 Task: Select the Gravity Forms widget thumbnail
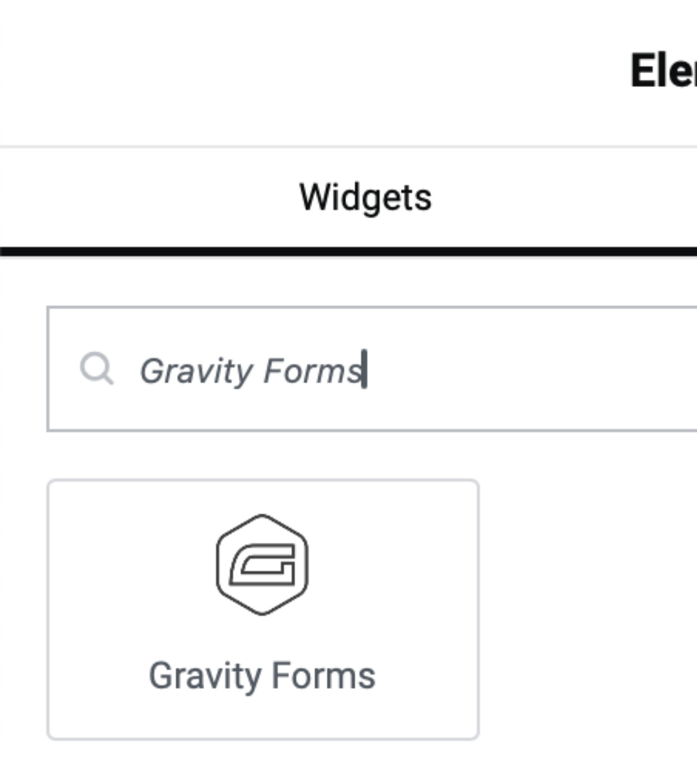pyautogui.click(x=263, y=608)
